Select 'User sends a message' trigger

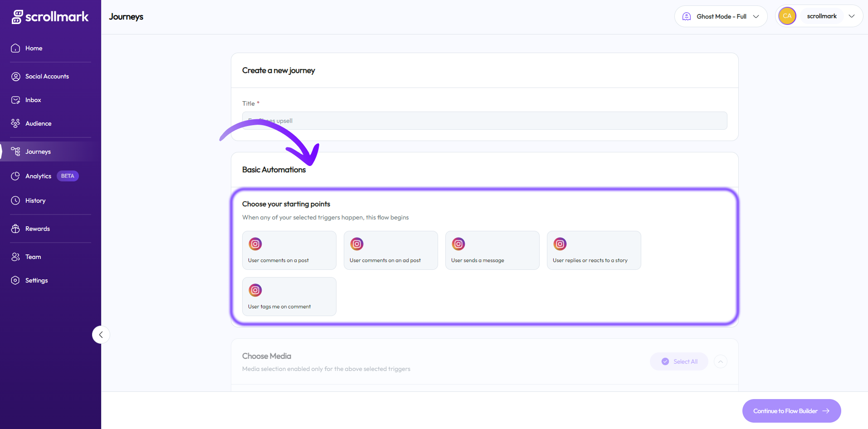[x=492, y=250]
